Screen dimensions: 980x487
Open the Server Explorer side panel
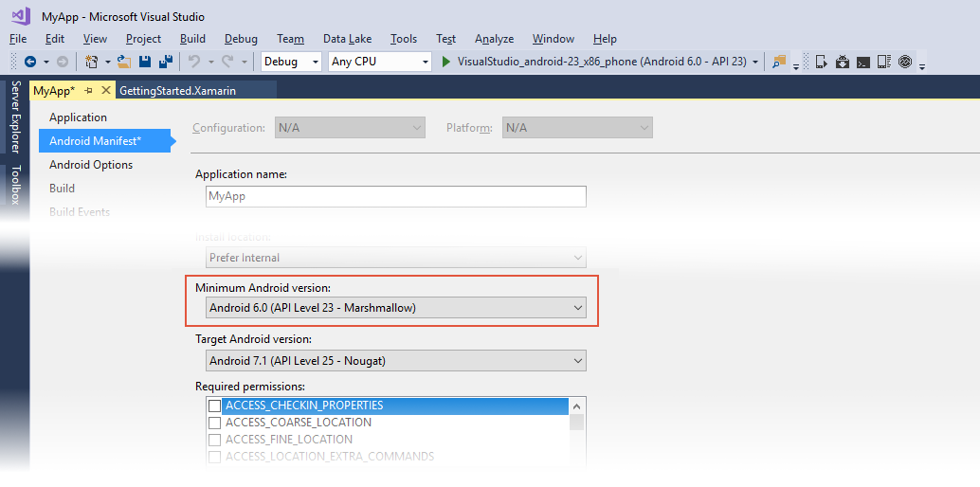(15, 117)
